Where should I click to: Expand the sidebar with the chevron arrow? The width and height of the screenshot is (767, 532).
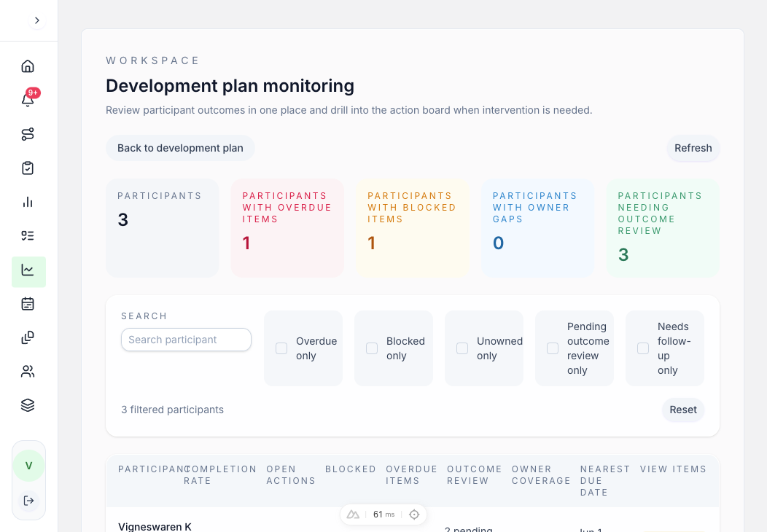click(36, 20)
